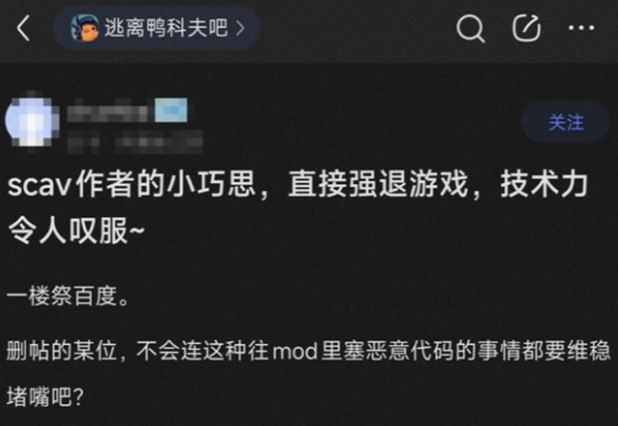
Task: Tap the title line 令人叹服~
Action: 76,230
